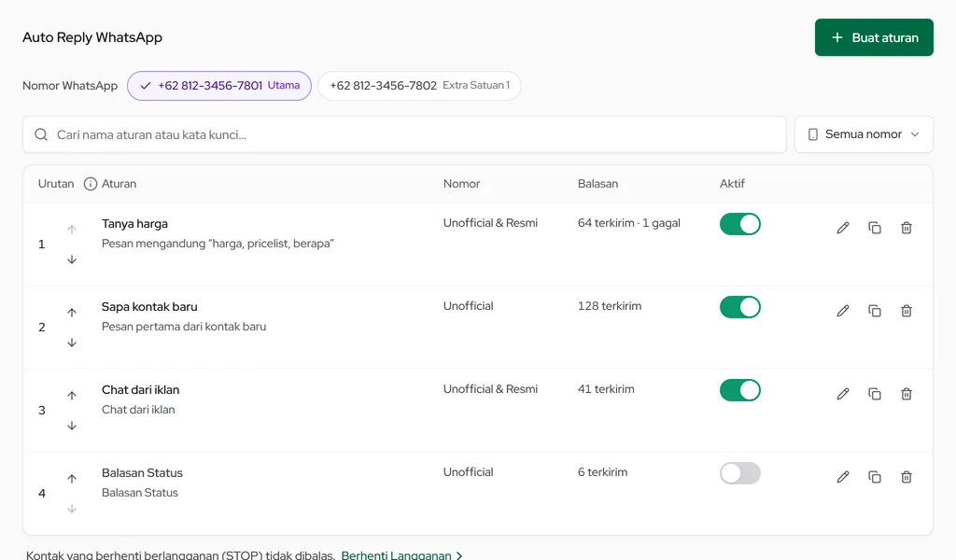Select number +62 812-3456-7802 Extra Satuan 1

click(x=419, y=86)
